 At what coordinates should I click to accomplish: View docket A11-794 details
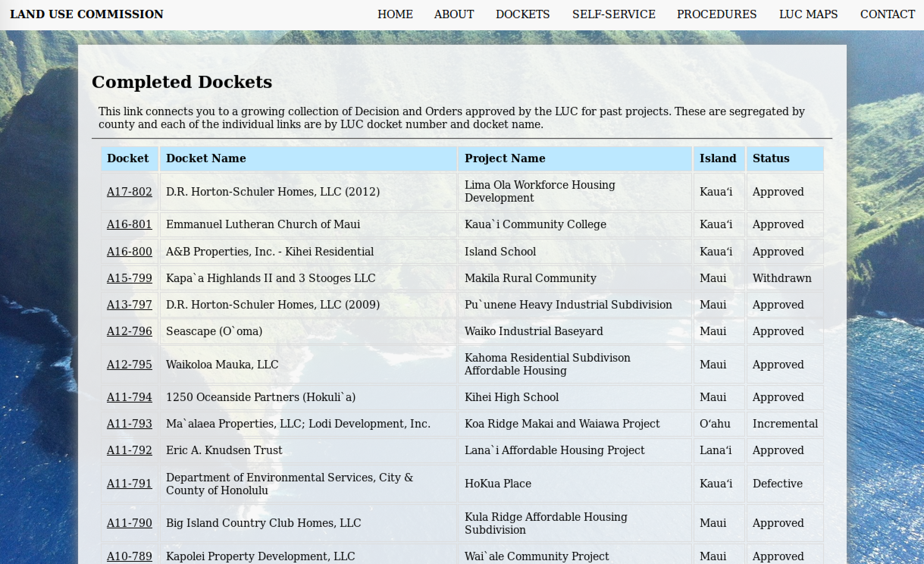coord(129,397)
